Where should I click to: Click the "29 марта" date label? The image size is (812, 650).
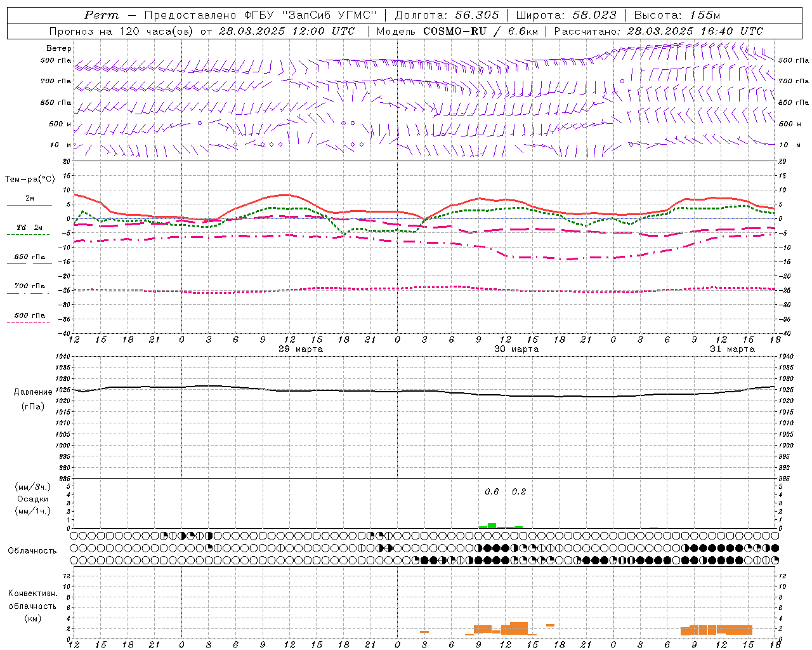[x=301, y=349]
